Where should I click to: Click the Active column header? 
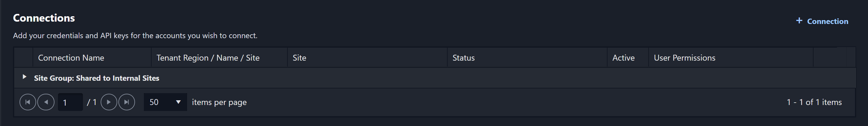pyautogui.click(x=623, y=58)
